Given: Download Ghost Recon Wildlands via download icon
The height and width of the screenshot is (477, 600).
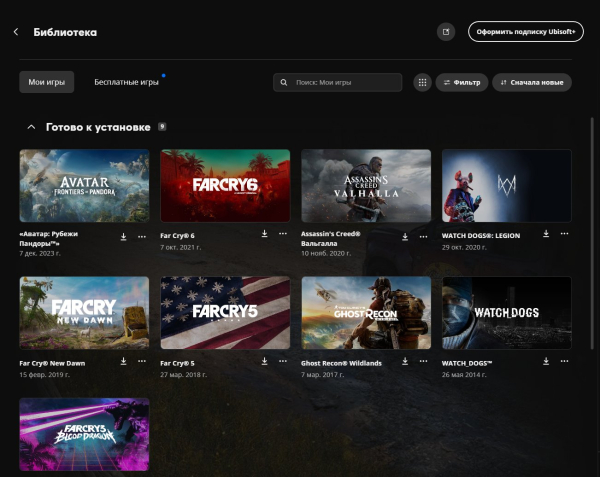Looking at the screenshot, I should pyautogui.click(x=405, y=361).
